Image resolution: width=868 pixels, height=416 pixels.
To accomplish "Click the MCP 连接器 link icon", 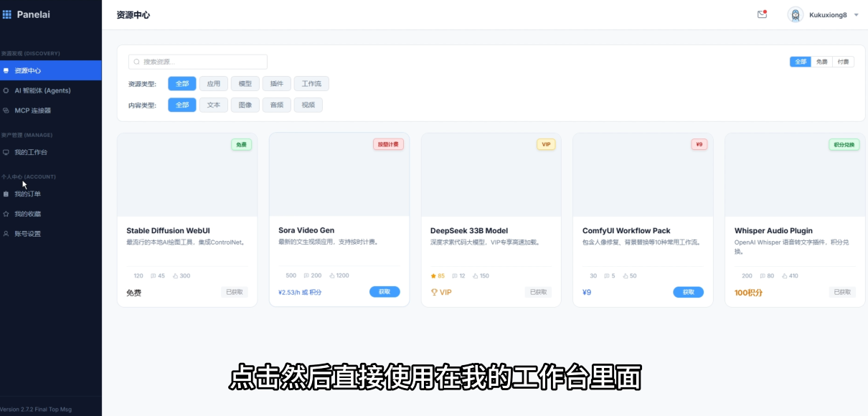I will pyautogui.click(x=6, y=110).
